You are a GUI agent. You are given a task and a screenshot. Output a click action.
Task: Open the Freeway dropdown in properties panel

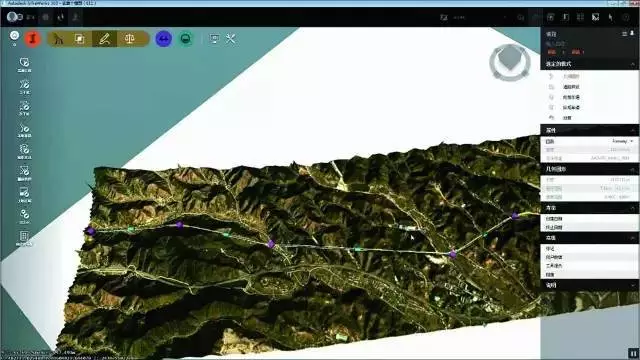pos(623,141)
